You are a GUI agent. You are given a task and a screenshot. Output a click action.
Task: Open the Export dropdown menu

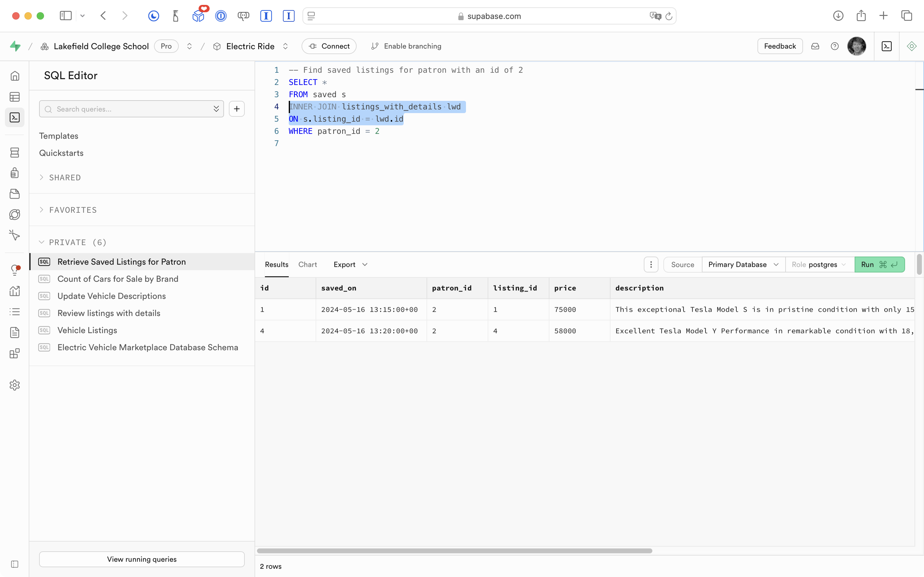point(350,264)
